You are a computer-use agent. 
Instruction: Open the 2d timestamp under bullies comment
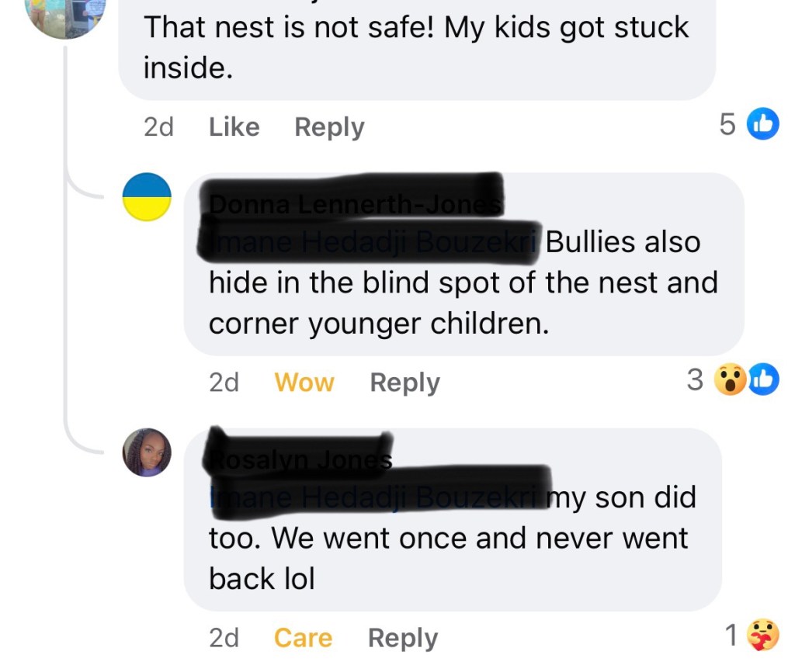click(x=224, y=383)
